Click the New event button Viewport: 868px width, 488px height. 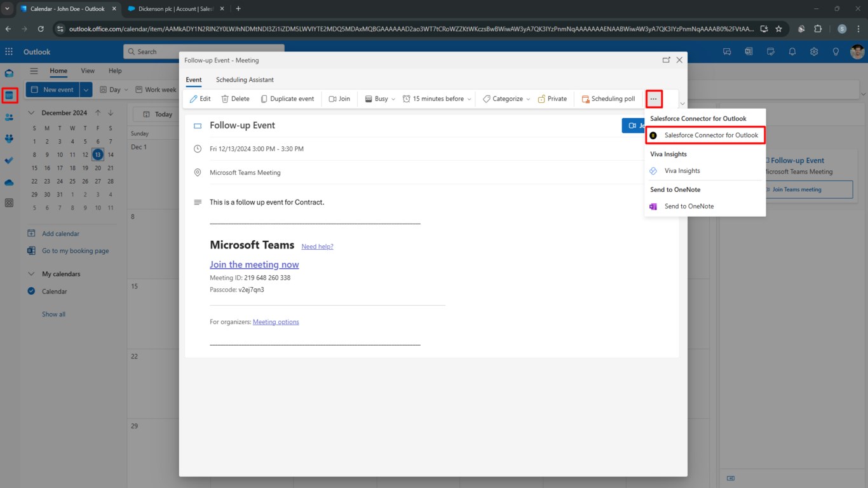(x=53, y=90)
